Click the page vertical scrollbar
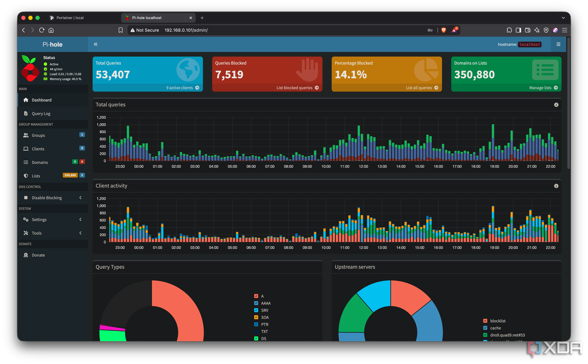The width and height of the screenshot is (588, 364). click(568, 103)
